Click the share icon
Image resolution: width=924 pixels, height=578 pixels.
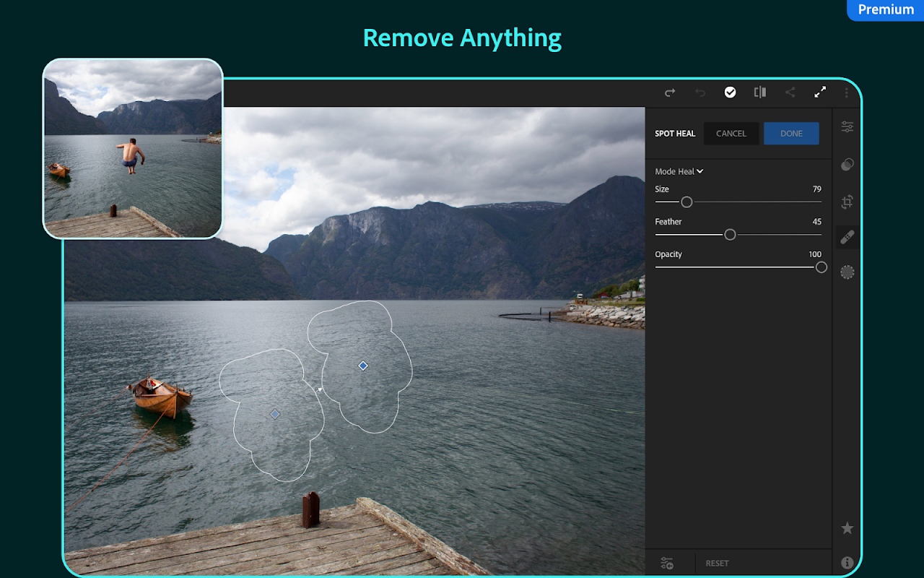tap(790, 92)
